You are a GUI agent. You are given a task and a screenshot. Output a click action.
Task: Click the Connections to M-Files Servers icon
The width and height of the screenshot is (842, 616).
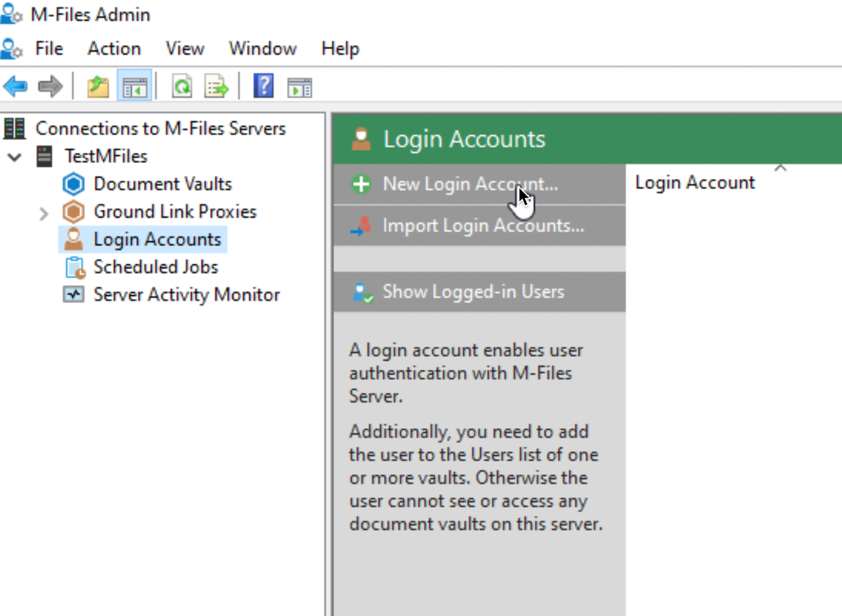coord(14,128)
